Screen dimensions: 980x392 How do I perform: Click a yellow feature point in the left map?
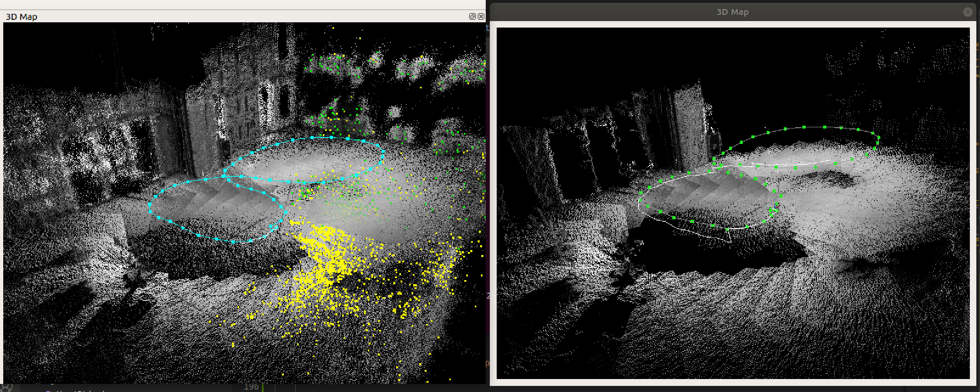coord(324,263)
